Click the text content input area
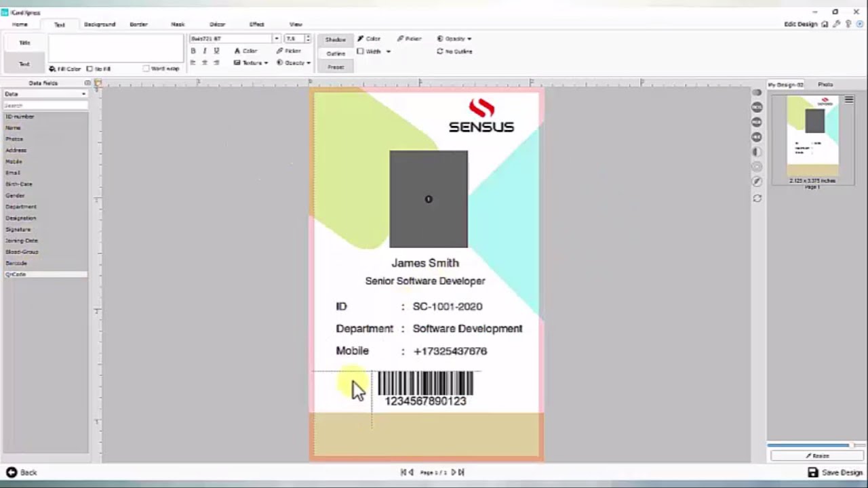 point(115,49)
